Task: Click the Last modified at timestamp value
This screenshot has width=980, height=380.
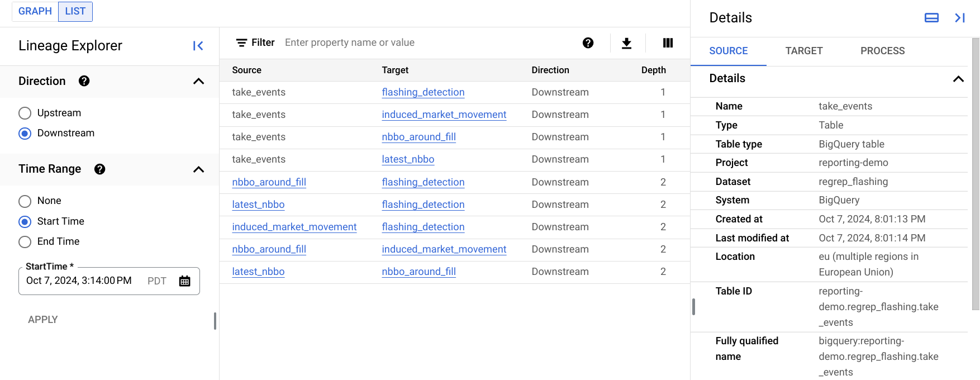Action: coord(872,238)
